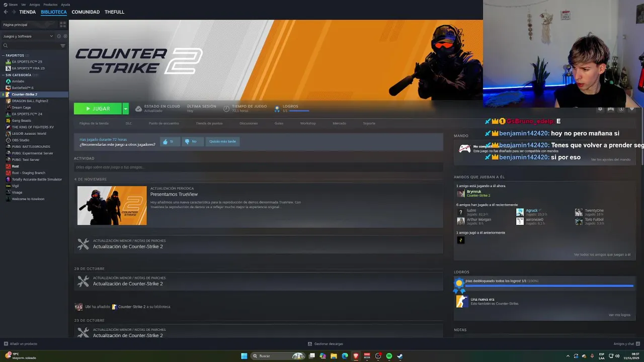
Task: Click the Una nueva era achievement icon
Action: (x=461, y=301)
